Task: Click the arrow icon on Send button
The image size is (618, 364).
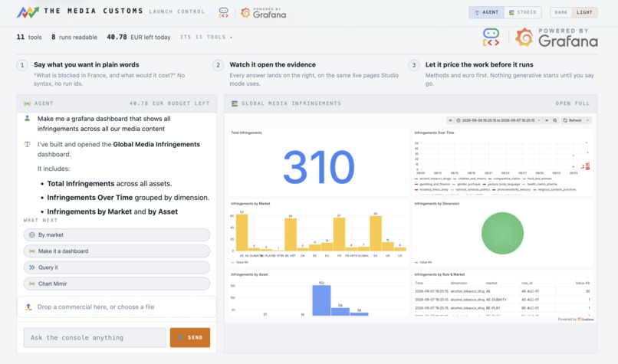Action: [x=181, y=338]
